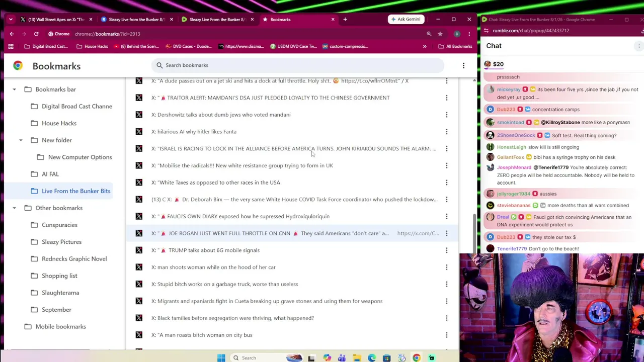Collapse the Bookmarks bar tree folder arrow

pos(14,89)
